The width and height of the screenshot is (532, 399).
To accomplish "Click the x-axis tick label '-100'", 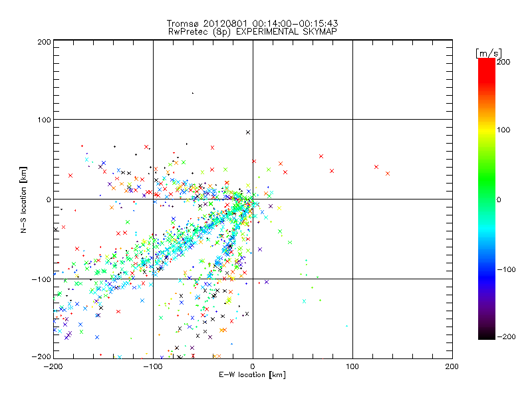I will 153,366.
